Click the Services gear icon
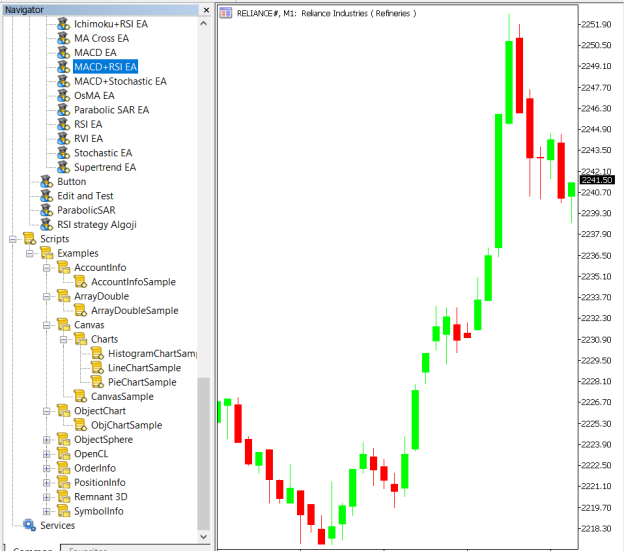 pyautogui.click(x=29, y=525)
